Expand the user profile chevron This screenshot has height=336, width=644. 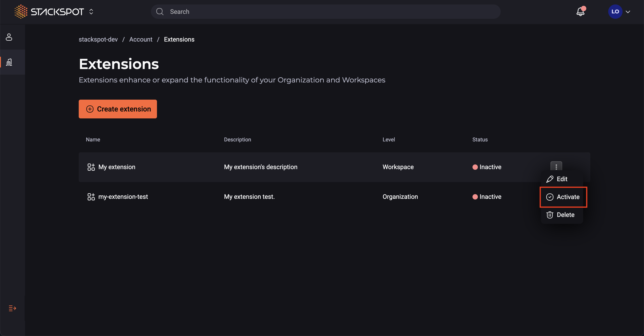point(628,12)
